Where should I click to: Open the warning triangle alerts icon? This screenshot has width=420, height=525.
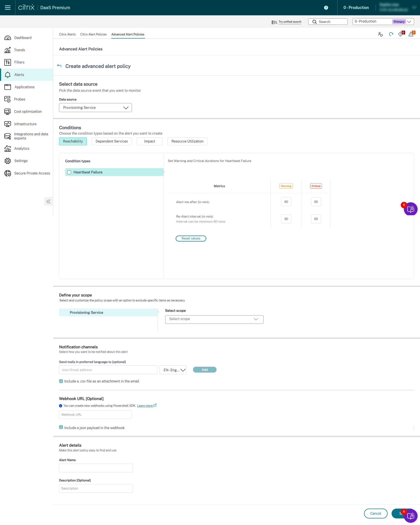pos(411,34)
